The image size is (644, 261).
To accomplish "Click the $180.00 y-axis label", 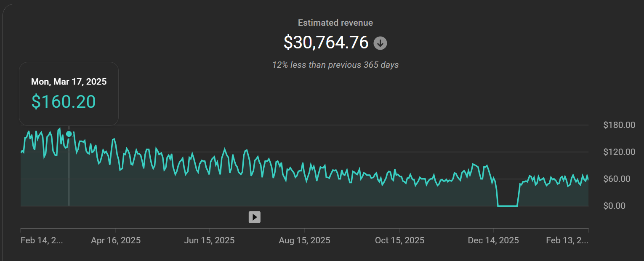I will pos(619,125).
